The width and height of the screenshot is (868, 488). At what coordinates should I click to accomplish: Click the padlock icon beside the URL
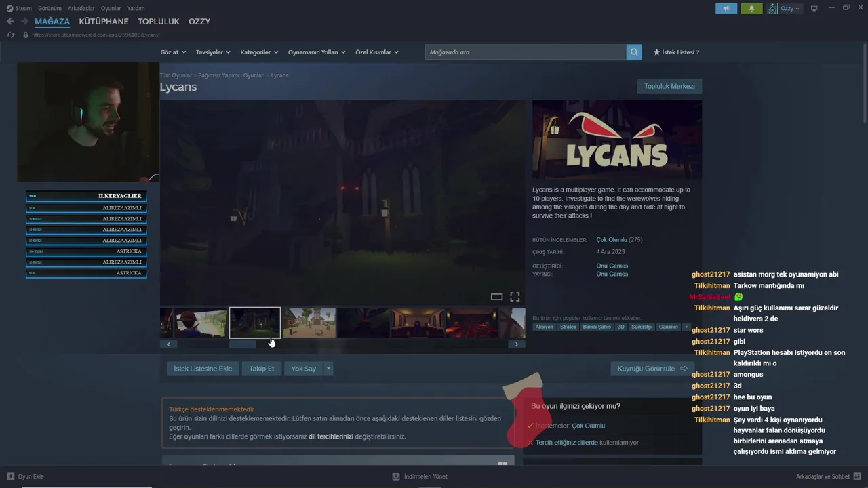pyautogui.click(x=26, y=35)
